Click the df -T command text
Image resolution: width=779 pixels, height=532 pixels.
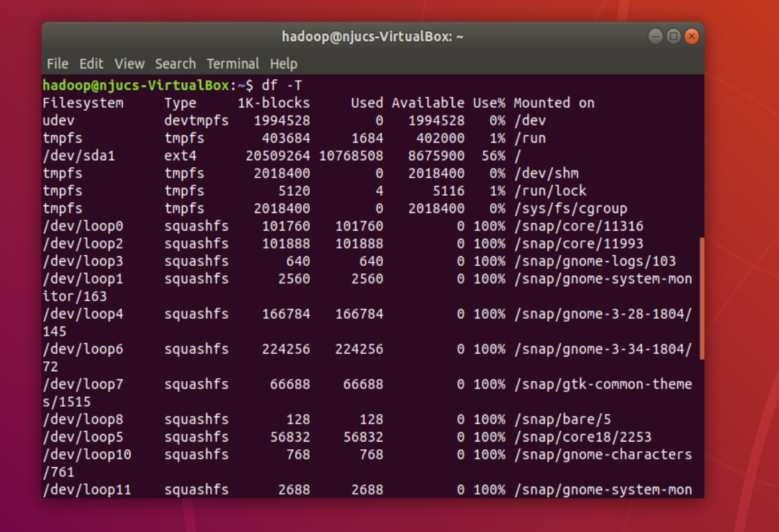[x=282, y=86]
